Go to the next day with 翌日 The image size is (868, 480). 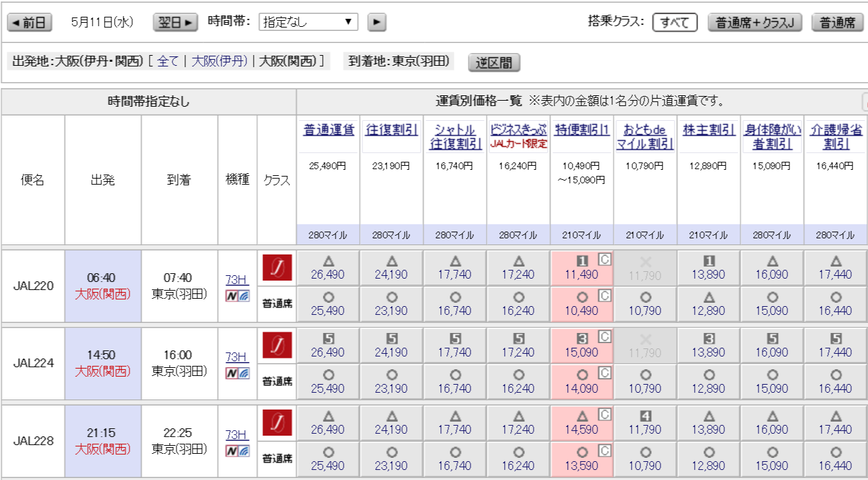[176, 22]
